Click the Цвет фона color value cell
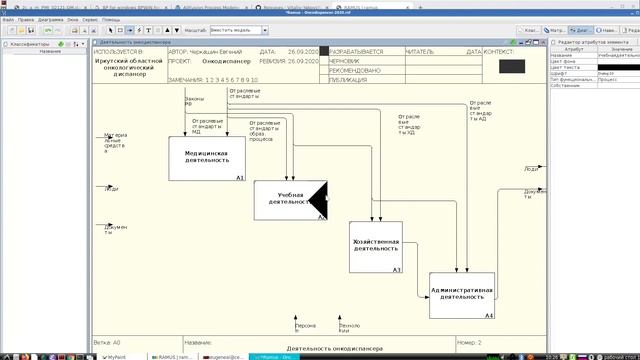Viewport: 640px width, 360px height. click(x=619, y=61)
